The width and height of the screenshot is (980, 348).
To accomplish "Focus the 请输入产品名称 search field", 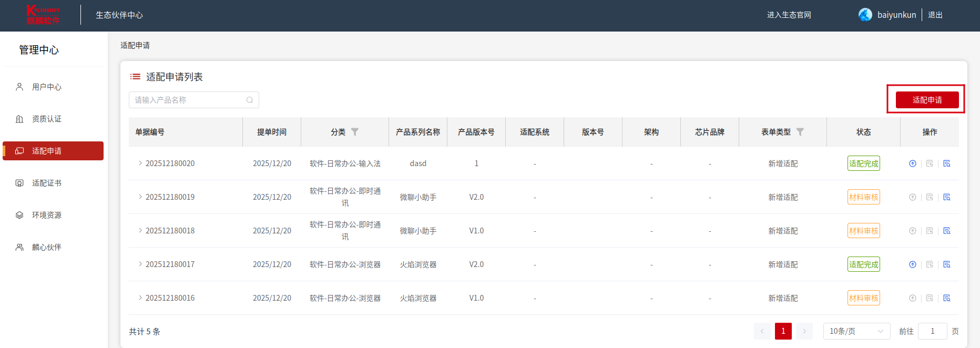I will click(188, 100).
